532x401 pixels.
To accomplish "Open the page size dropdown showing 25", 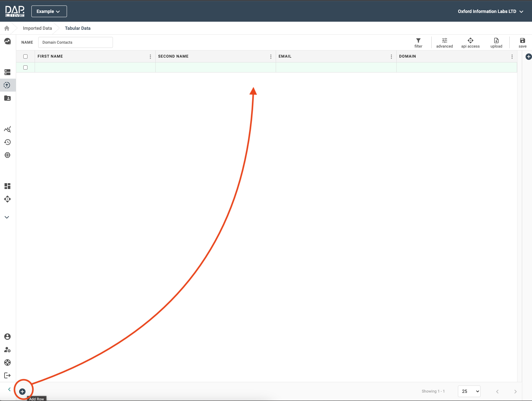I will [x=469, y=391].
